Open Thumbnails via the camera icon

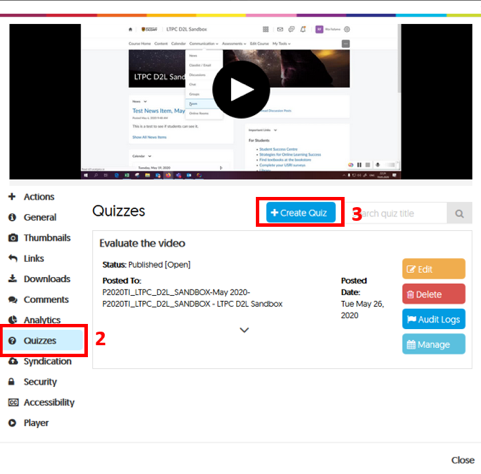13,238
